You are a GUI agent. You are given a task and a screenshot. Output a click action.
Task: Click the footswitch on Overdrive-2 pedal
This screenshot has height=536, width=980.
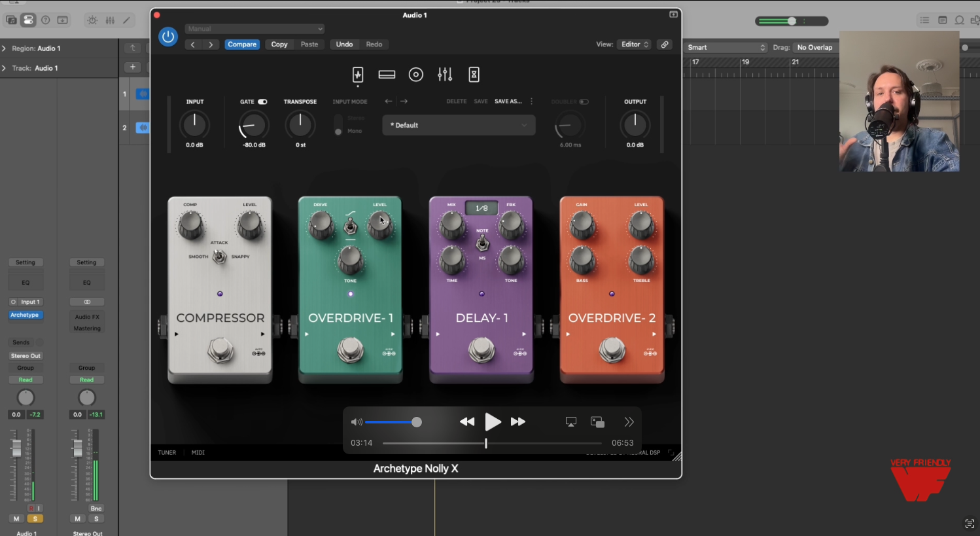point(612,351)
